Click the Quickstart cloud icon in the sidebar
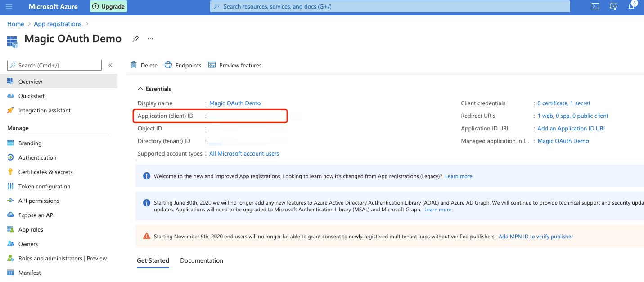 coord(10,96)
